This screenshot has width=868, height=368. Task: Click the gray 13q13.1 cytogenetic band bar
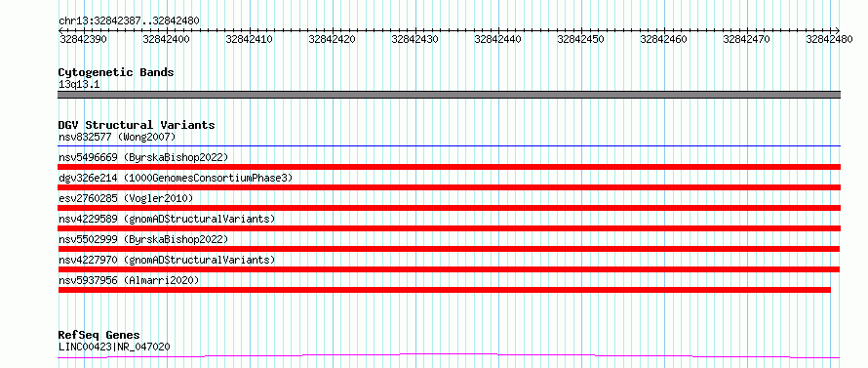pyautogui.click(x=450, y=95)
